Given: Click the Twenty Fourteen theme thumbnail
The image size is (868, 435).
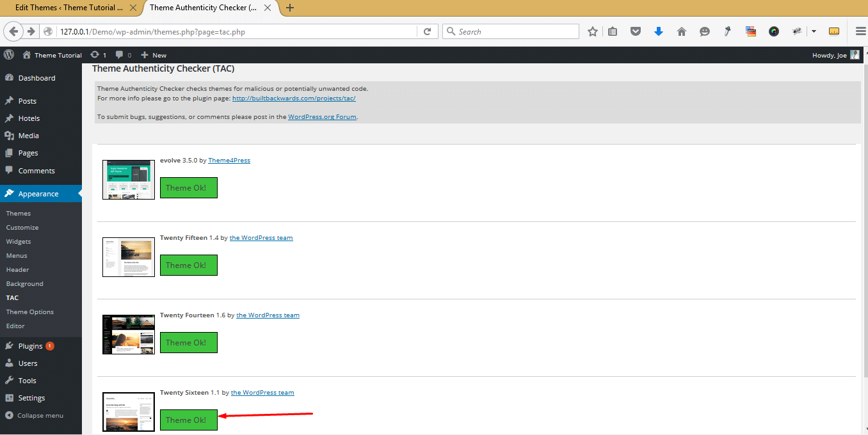Looking at the screenshot, I should click(129, 335).
